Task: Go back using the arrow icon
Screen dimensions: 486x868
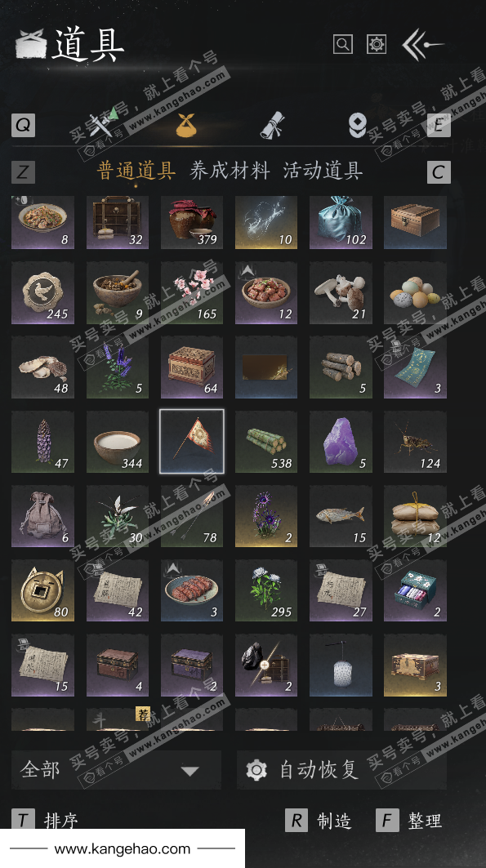Action: coord(423,44)
